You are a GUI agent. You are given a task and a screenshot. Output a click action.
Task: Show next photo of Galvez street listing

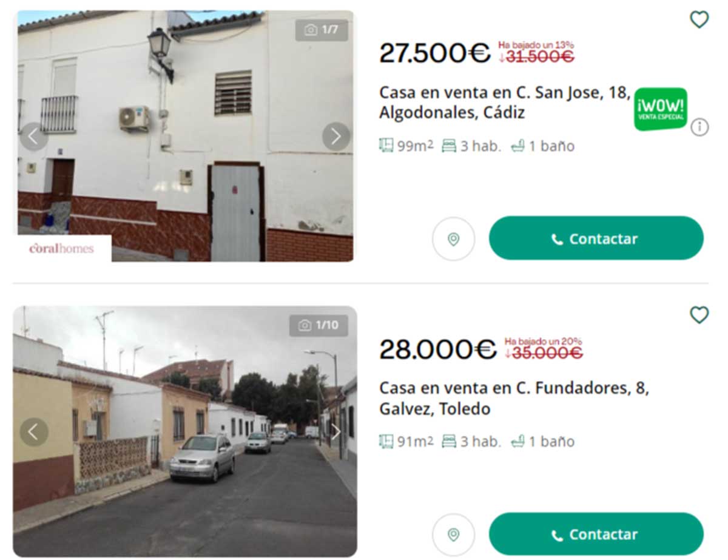point(336,432)
